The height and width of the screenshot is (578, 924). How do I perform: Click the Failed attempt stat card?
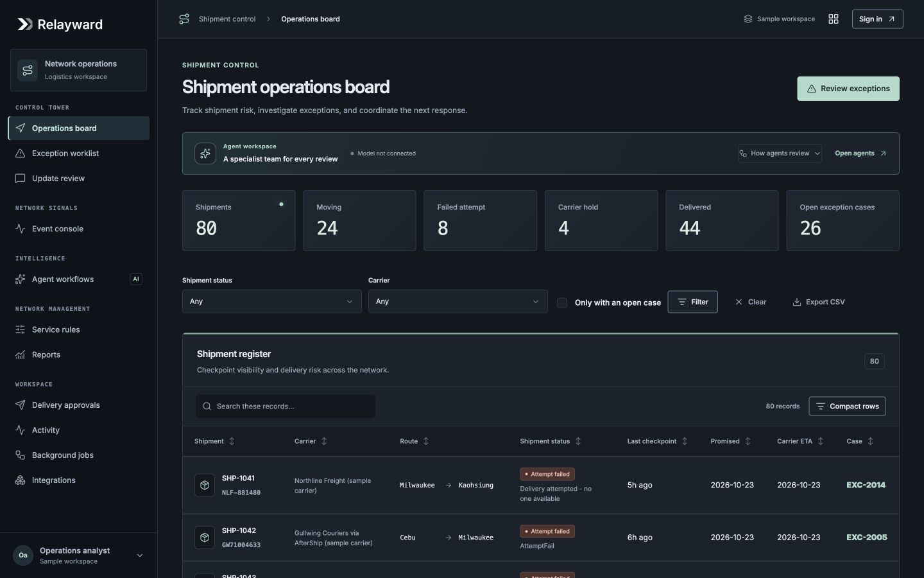click(x=480, y=220)
